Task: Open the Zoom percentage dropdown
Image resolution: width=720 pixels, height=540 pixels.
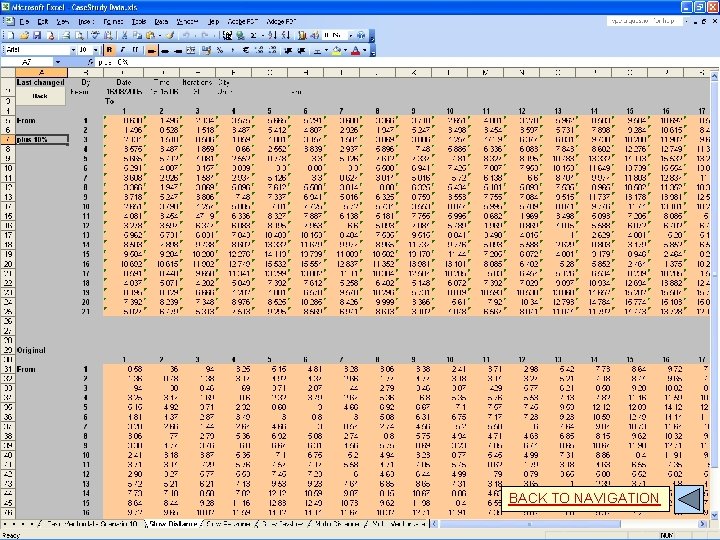Action: click(x=350, y=35)
